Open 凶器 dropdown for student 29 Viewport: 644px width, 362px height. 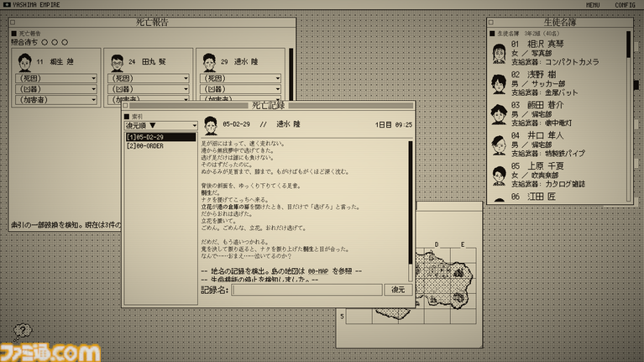pos(241,89)
